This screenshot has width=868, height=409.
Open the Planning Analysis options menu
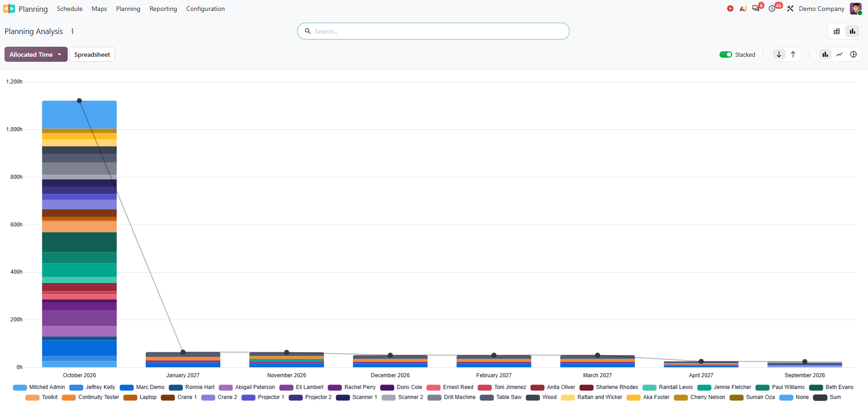(73, 31)
